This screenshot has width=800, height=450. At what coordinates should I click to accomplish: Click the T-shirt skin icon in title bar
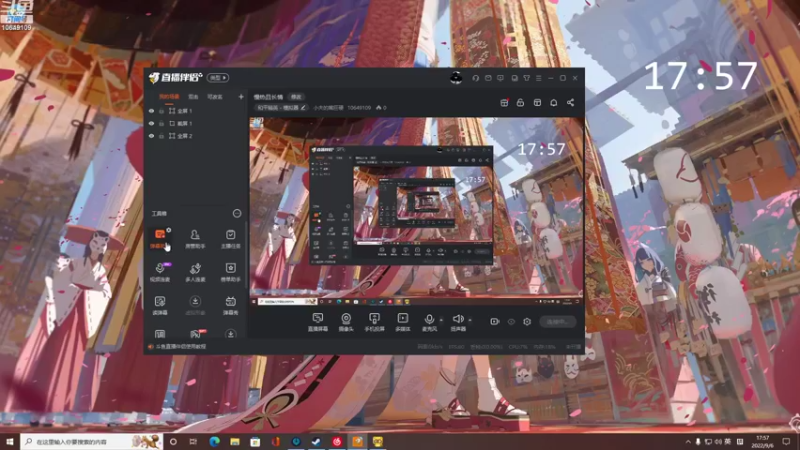[527, 78]
